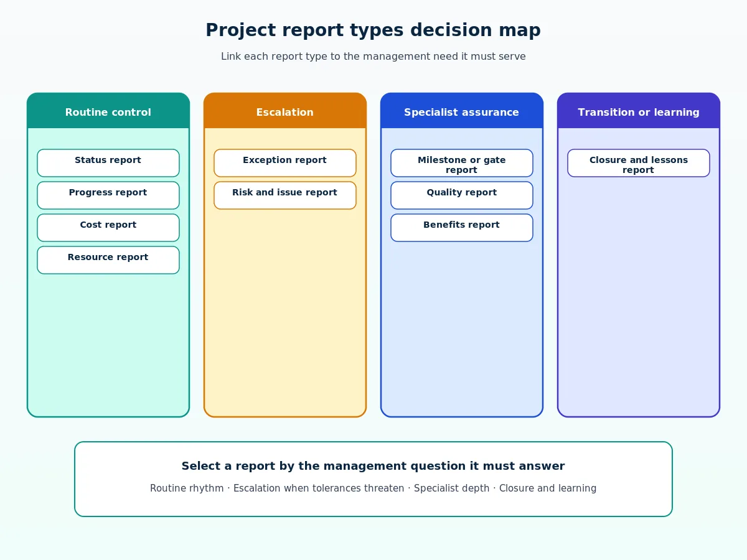Screen dimensions: 747x560
Task: Choose the Cost report card
Action: [108, 228]
